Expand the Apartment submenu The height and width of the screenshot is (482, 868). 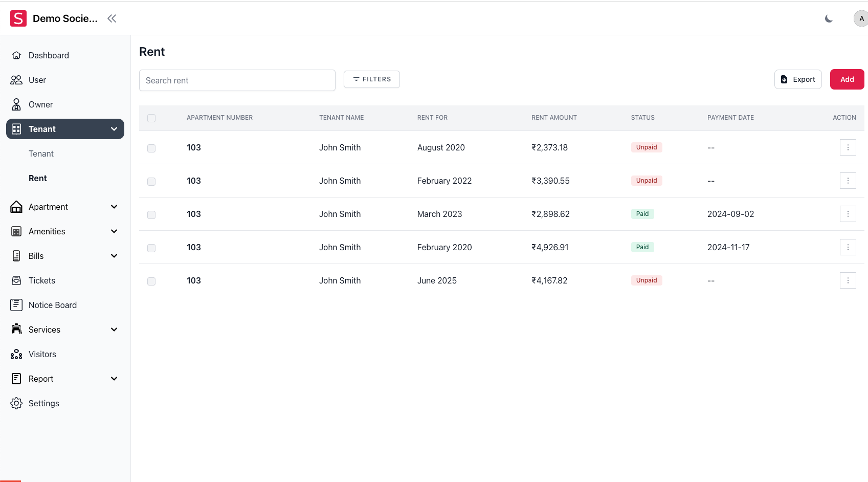(x=114, y=207)
